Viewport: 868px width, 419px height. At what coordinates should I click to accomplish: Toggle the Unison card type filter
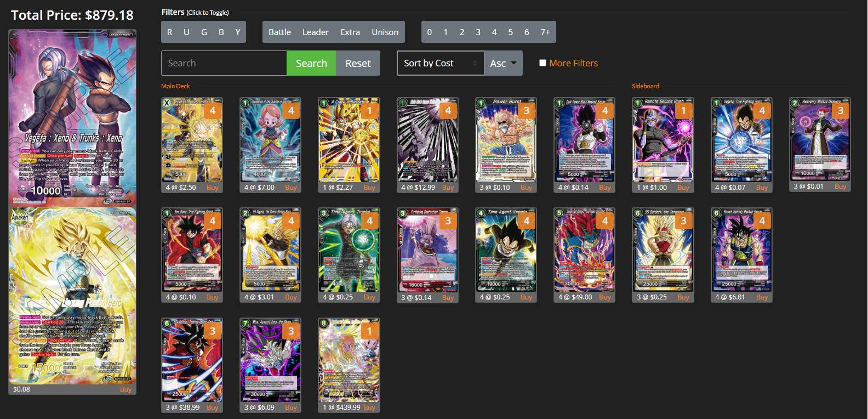pos(385,32)
